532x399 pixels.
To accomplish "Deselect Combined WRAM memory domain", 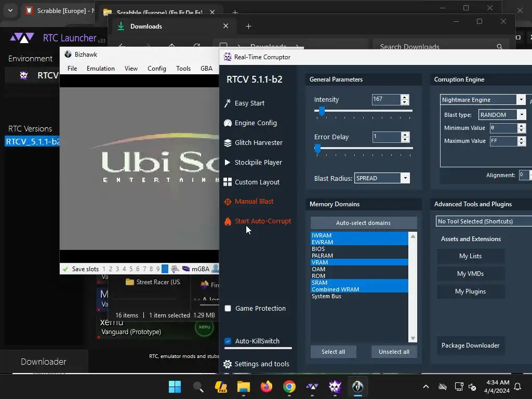I will coord(360,289).
